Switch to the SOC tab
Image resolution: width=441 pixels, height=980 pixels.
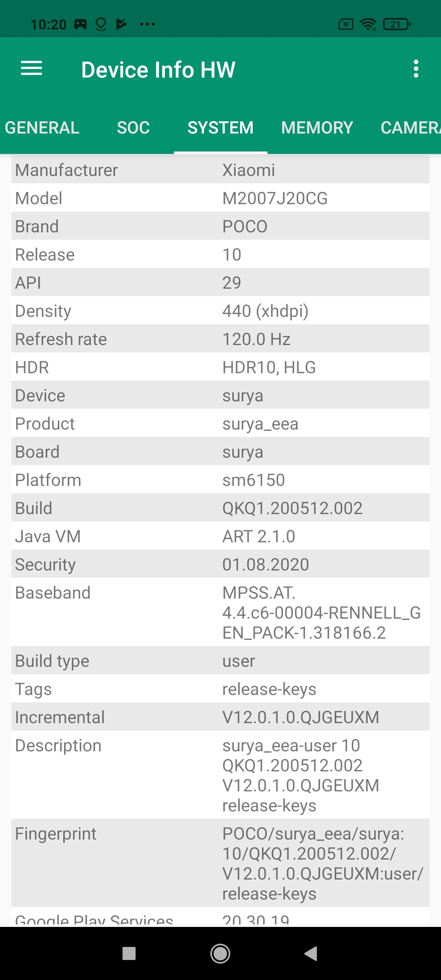click(133, 128)
